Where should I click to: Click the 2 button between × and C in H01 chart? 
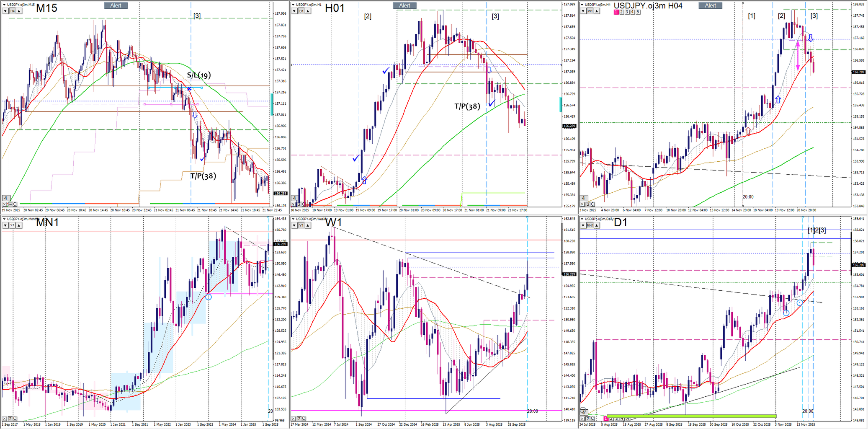coord(299,204)
